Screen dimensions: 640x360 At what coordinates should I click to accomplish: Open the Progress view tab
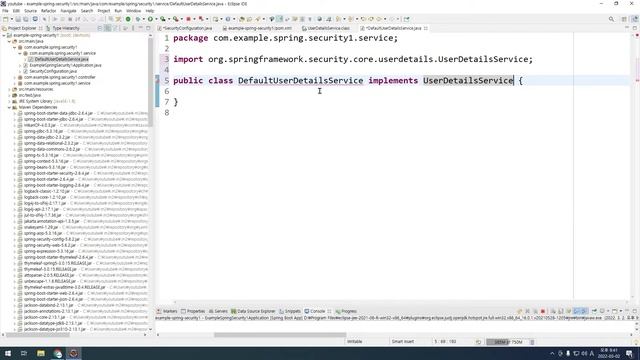point(346,311)
